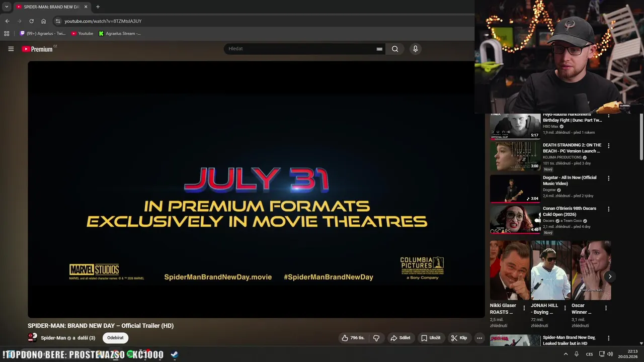Open Spider-Man Leaked trailer video thumbnail
Viewport: 644px width, 362px height.
tap(515, 340)
